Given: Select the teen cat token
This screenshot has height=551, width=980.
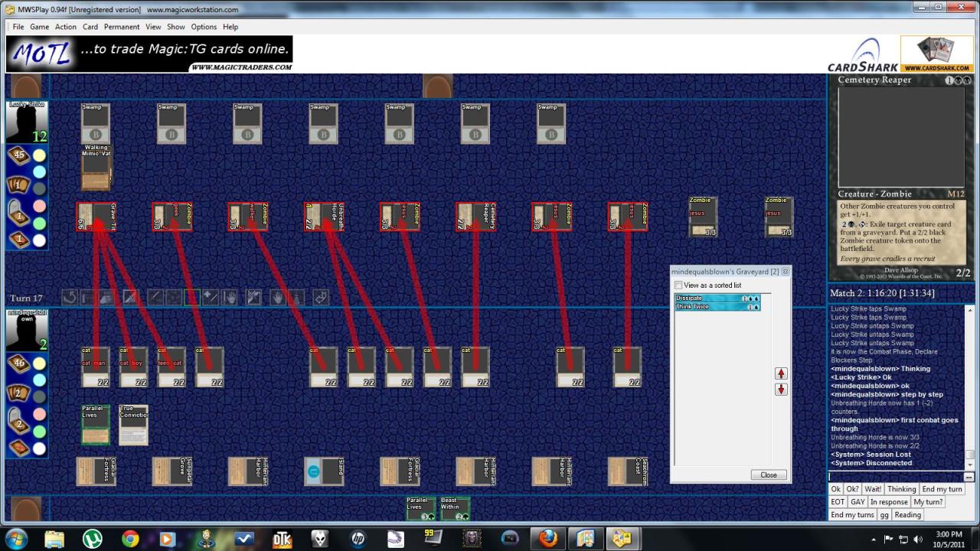Looking at the screenshot, I should (171, 367).
